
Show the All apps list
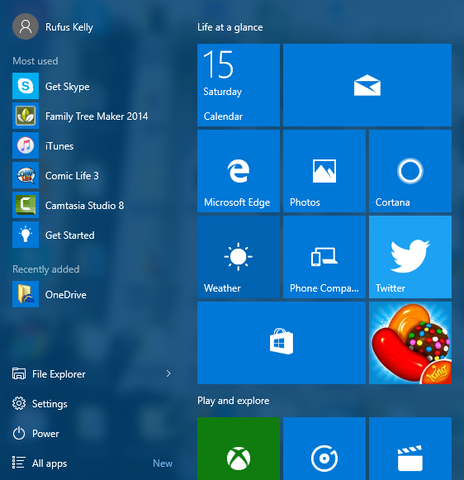(39, 463)
